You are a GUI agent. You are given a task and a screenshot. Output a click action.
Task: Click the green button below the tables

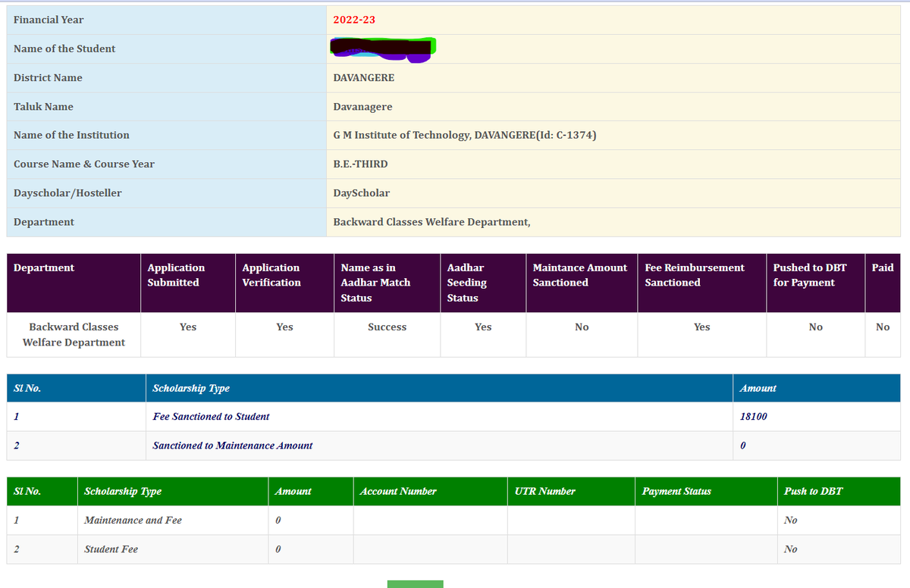415,583
